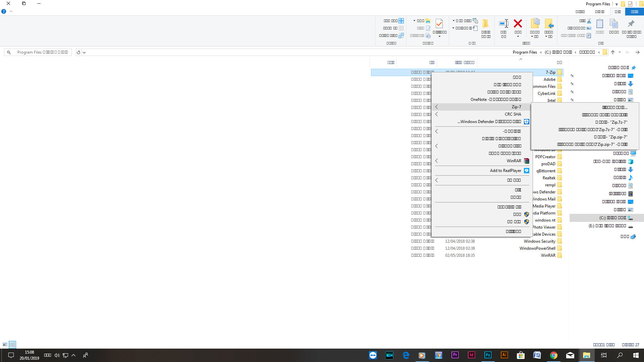Click the Select none icon in ribbon
This screenshot has height=362, width=644.
pyautogui.click(x=401, y=28)
